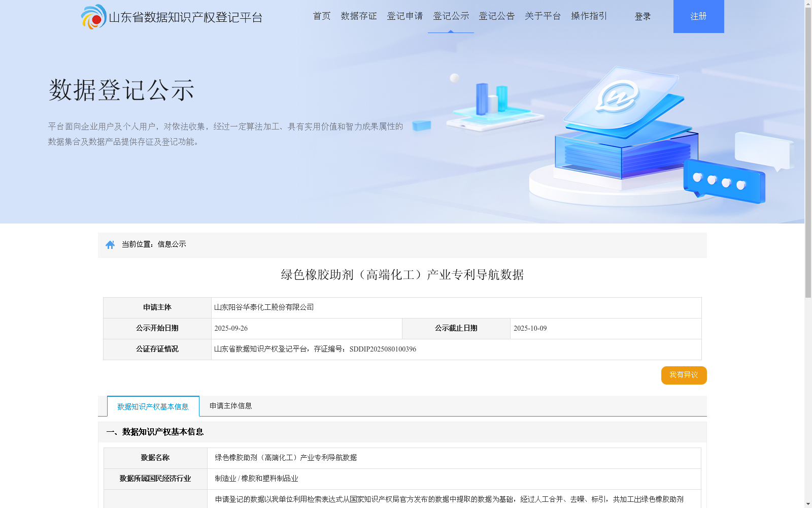
Task: Click the 公示截止日期 label cell
Action: pos(456,329)
